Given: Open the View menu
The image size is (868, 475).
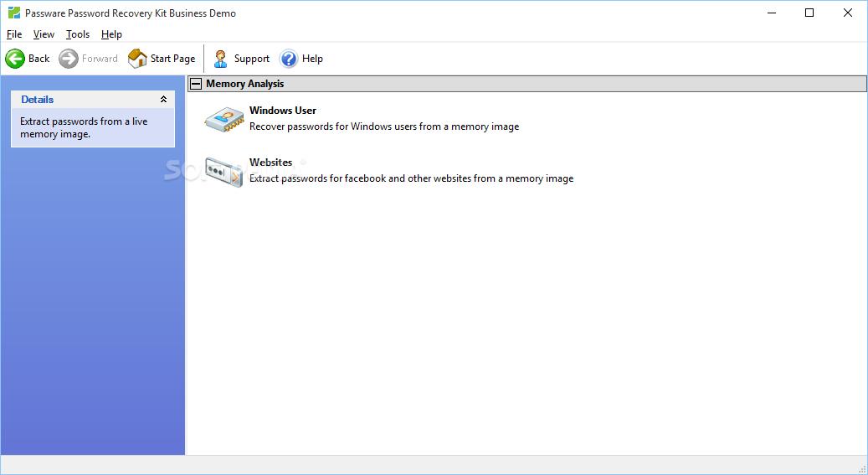Looking at the screenshot, I should [x=44, y=34].
